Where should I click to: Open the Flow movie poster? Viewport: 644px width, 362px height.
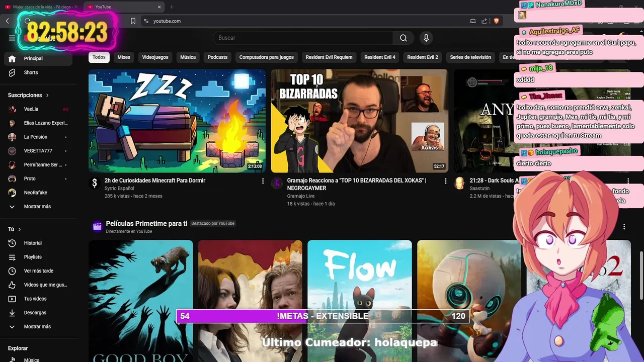[360, 301]
